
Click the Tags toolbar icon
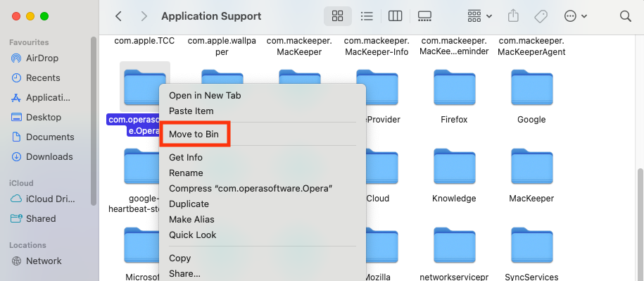541,16
